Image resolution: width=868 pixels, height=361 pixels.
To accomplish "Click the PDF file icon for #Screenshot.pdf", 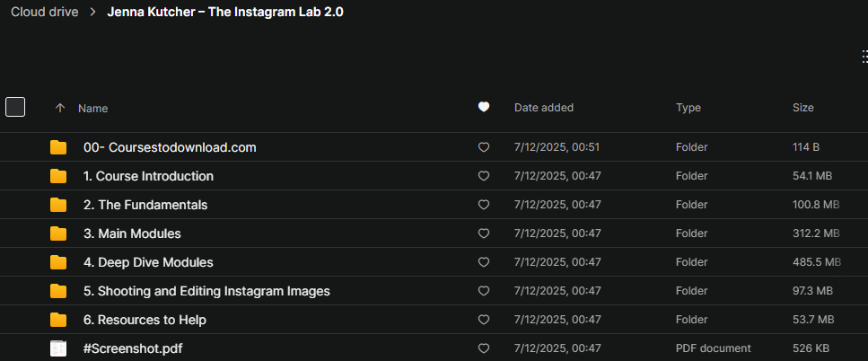I will click(58, 348).
